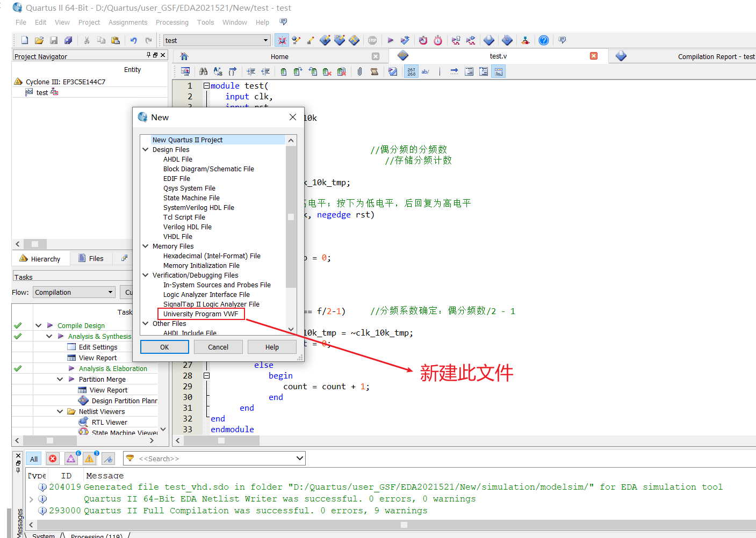Toggle the red error messages filter
This screenshot has width=756, height=538.
click(53, 459)
